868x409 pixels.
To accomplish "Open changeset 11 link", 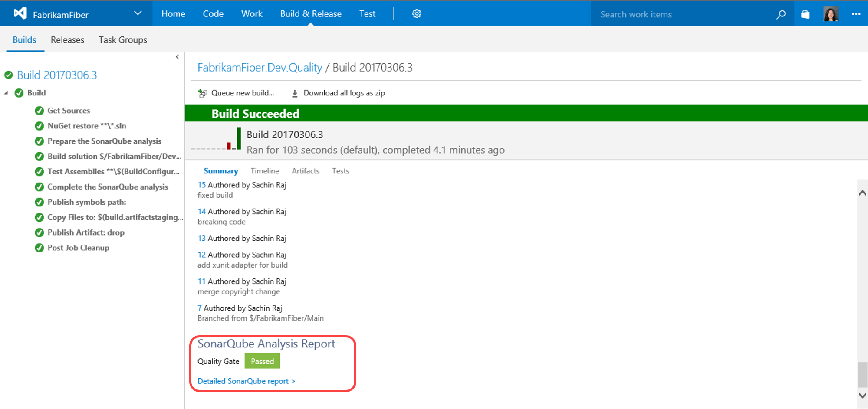I will coord(201,281).
